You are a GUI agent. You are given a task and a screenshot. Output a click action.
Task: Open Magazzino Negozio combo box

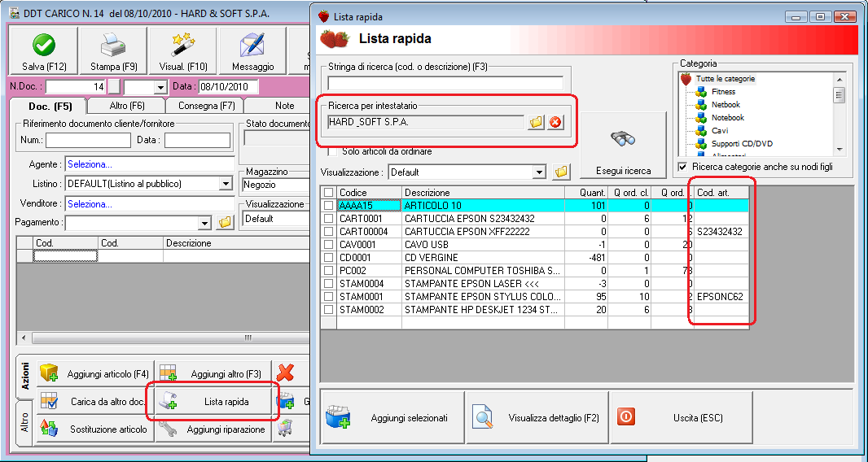click(x=276, y=185)
